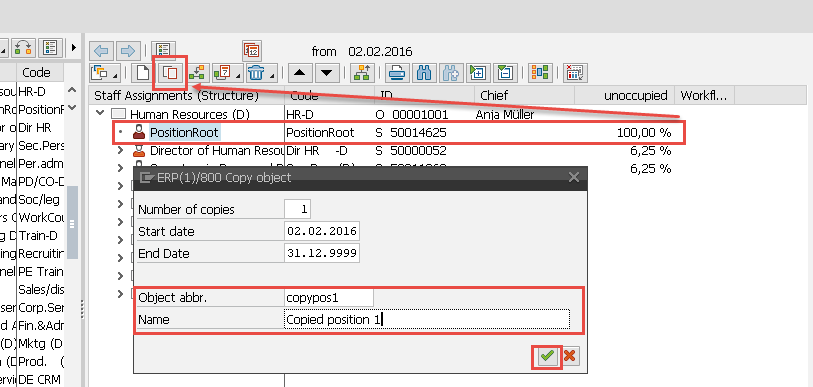The width and height of the screenshot is (813, 387).
Task: Select the Director of Human Resources row
Action: tap(217, 151)
